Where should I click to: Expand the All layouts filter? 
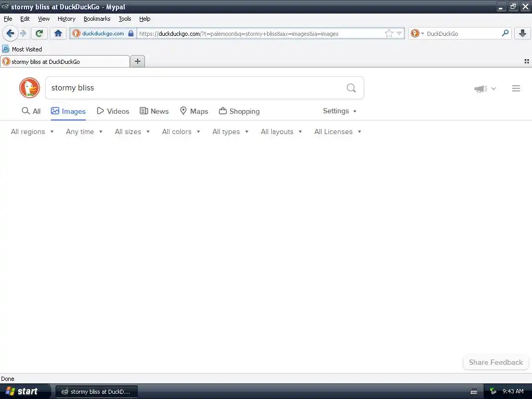click(x=281, y=131)
